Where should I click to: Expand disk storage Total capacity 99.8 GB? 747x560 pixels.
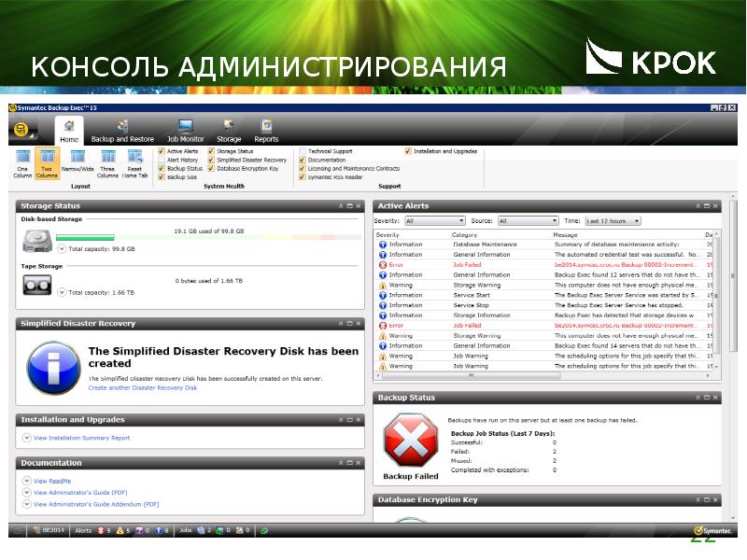click(x=62, y=248)
